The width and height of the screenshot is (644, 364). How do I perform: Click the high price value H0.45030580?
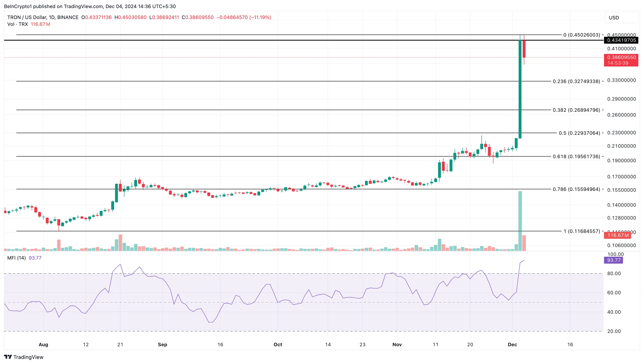[130, 17]
